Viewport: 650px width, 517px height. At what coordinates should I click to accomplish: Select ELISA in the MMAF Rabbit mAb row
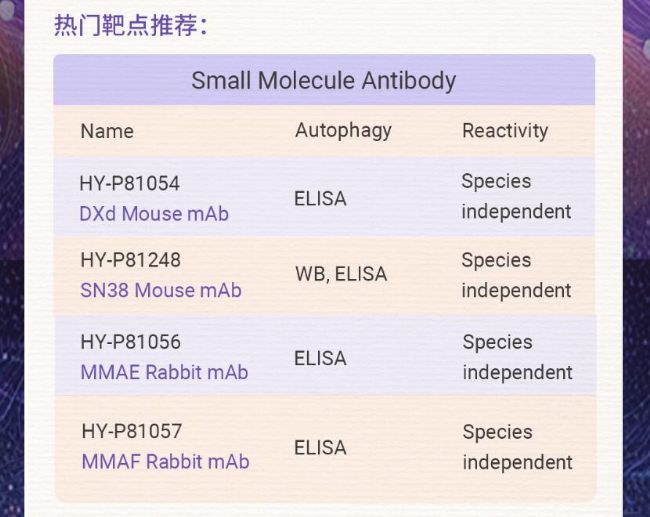(320, 448)
